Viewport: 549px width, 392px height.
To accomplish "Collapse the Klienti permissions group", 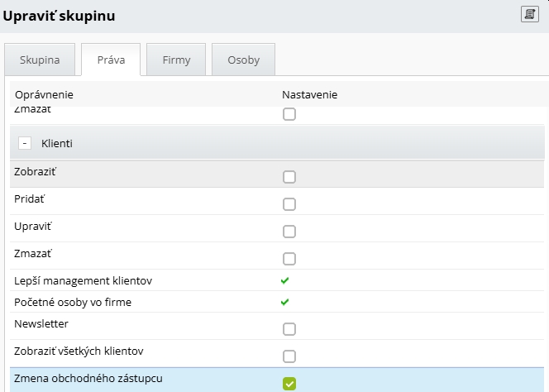I will (25, 144).
